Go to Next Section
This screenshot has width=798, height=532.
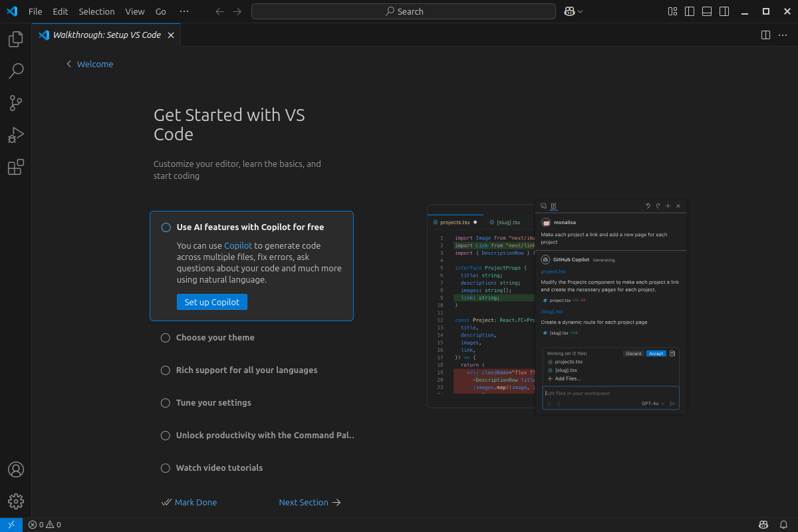click(310, 503)
